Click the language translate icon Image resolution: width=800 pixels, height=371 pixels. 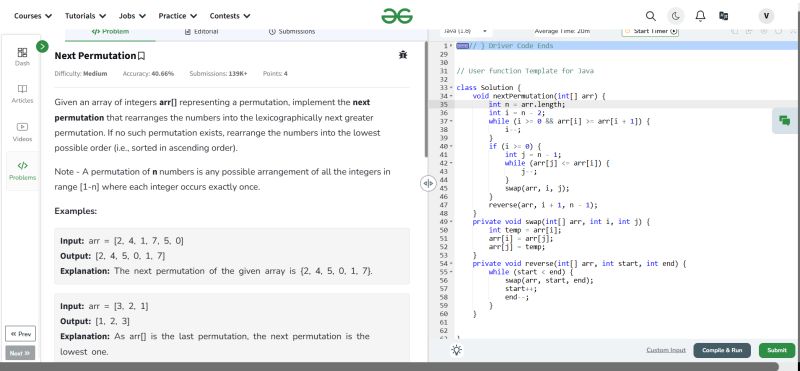(x=723, y=16)
